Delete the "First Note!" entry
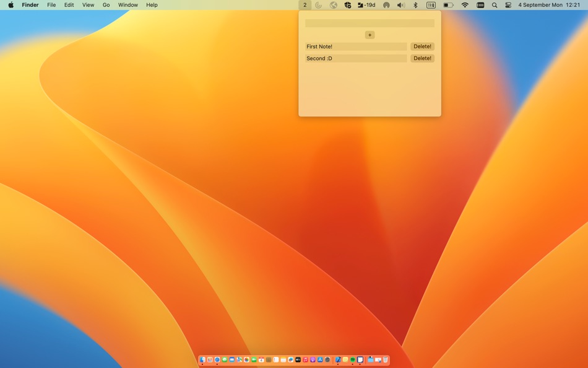Screen dimensions: 588x368 422,46
